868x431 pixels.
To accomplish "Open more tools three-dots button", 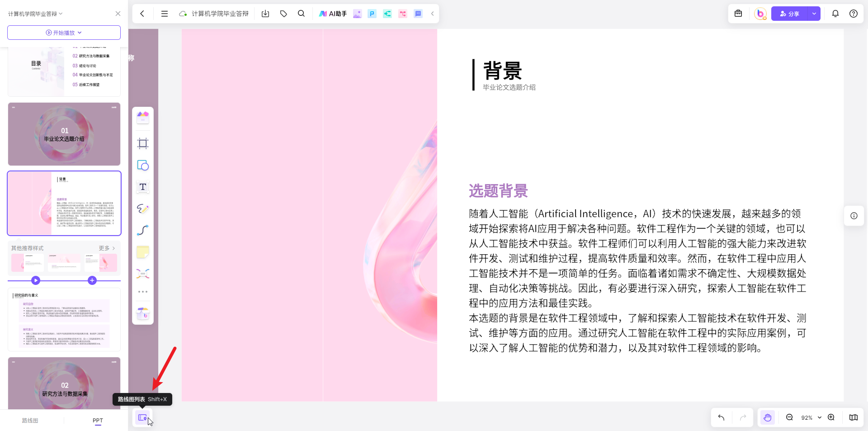I will (x=143, y=292).
